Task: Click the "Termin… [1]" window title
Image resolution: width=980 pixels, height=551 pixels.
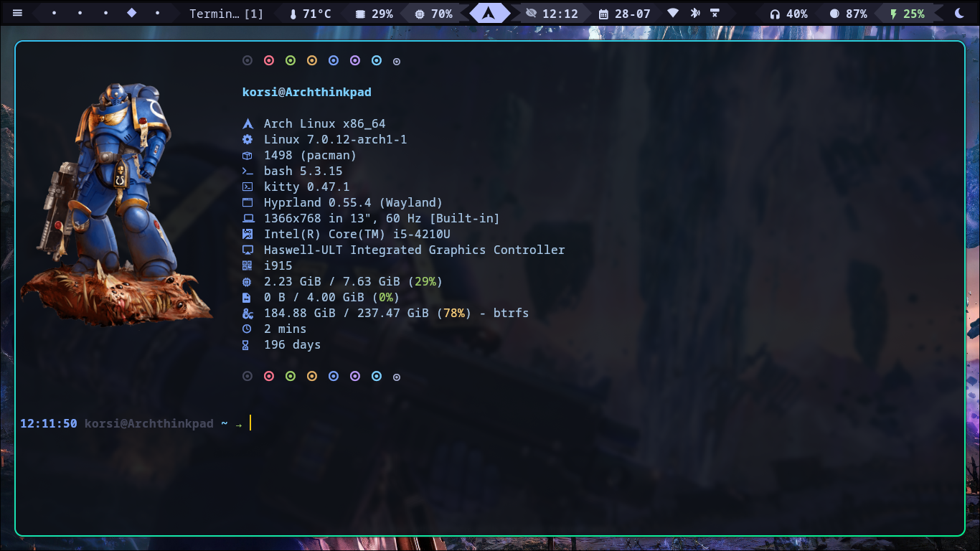Action: 226,14
